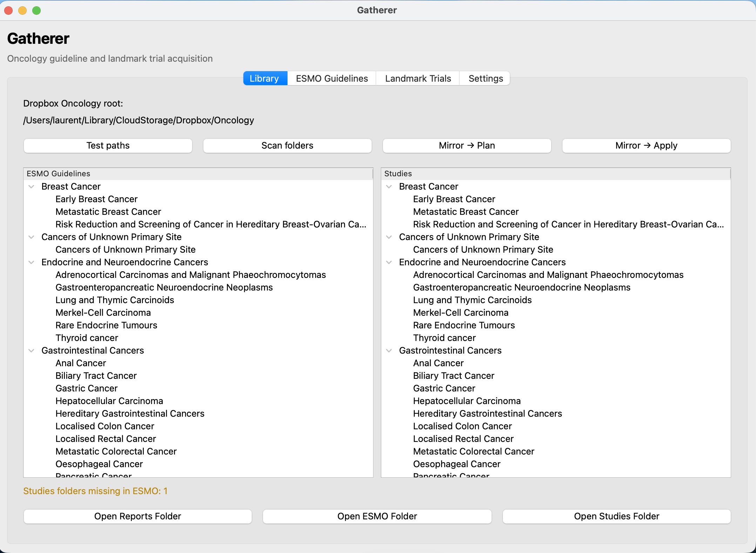The width and height of the screenshot is (756, 553).
Task: Open Studies Folder
Action: pyautogui.click(x=617, y=516)
